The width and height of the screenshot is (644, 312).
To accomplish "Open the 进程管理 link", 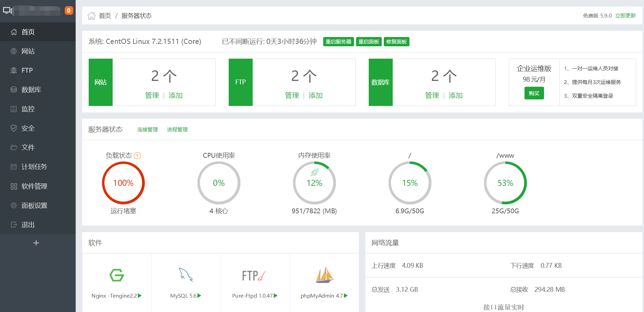I will pos(177,130).
